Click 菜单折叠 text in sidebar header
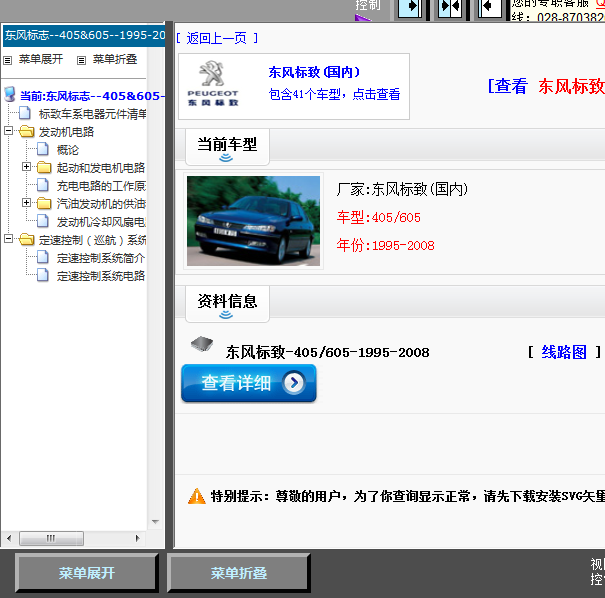 coord(115,59)
